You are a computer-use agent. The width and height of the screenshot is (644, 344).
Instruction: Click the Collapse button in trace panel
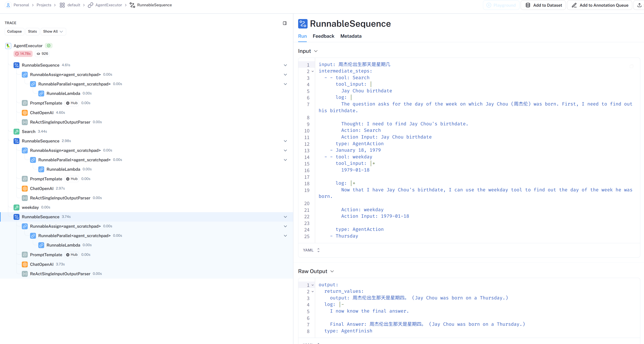pyautogui.click(x=15, y=31)
